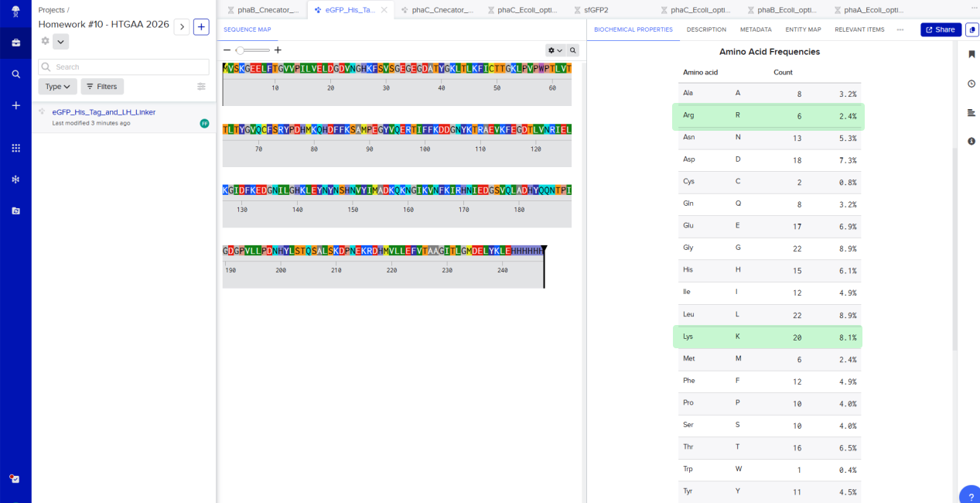Open the Projects briefcase icon in sidebar
This screenshot has height=503, width=980.
coord(15,43)
